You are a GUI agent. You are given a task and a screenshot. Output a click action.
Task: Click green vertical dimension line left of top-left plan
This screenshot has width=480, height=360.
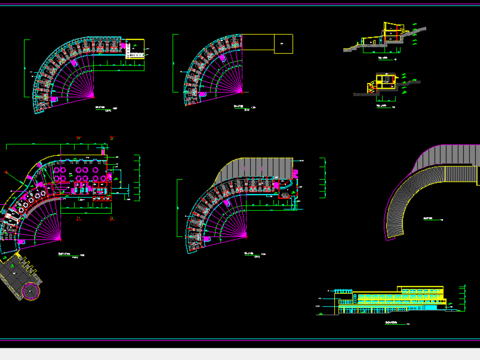coord(25,68)
